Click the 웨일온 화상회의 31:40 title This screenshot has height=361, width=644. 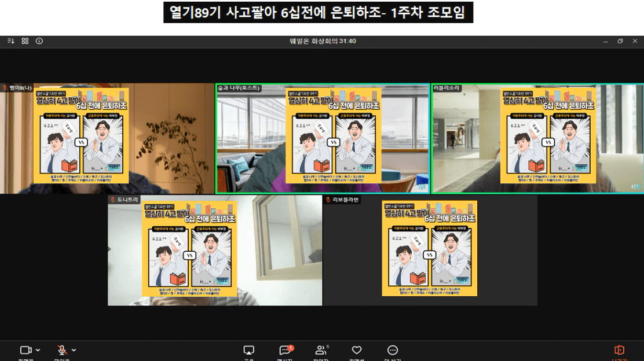tap(323, 41)
